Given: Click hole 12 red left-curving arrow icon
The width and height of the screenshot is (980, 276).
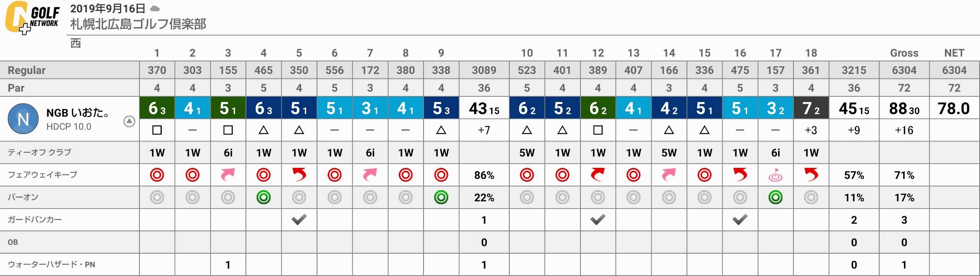Looking at the screenshot, I should coord(598,175).
